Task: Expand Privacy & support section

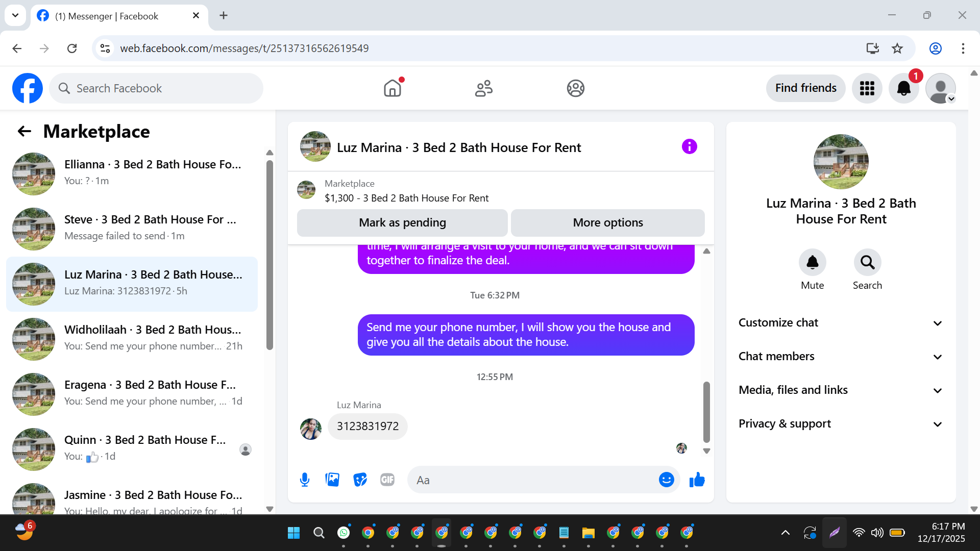Action: click(x=841, y=424)
